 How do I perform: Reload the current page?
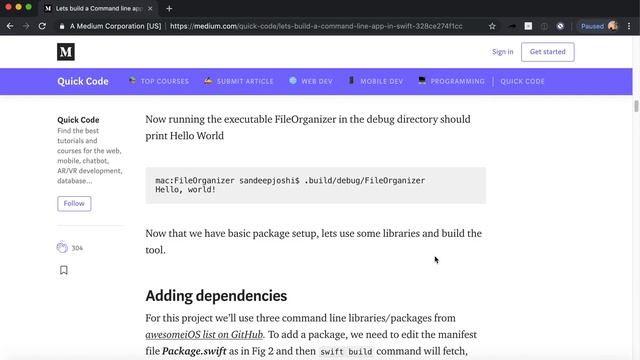tap(42, 26)
